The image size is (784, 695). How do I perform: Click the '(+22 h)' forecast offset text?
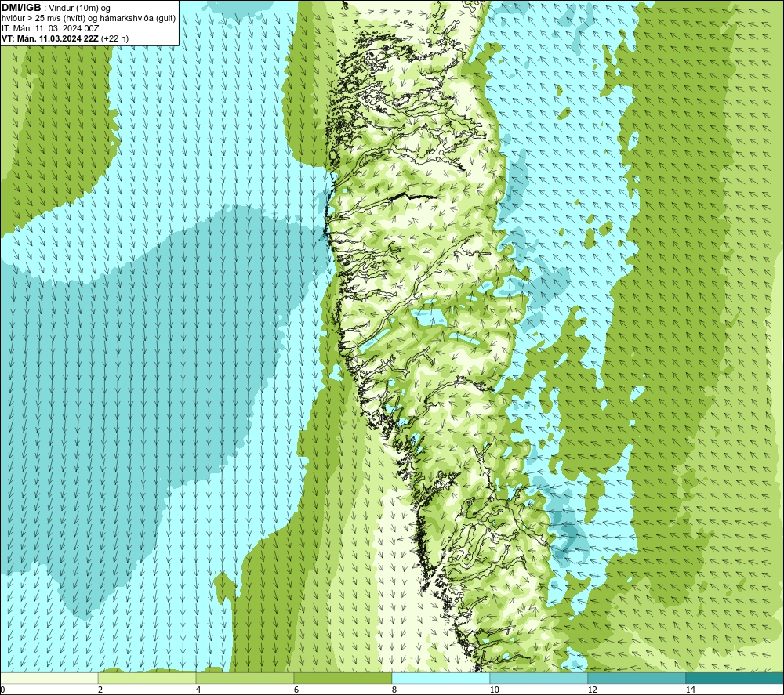coord(114,38)
